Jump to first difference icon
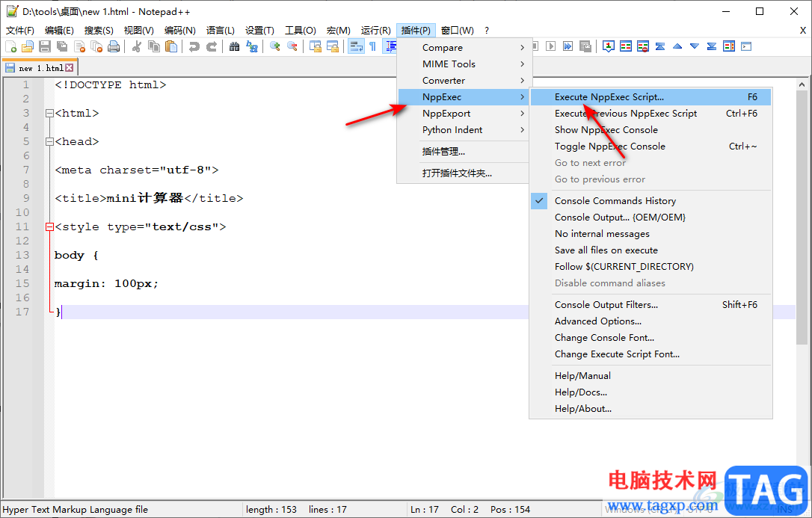This screenshot has height=518, width=812. 659,46
